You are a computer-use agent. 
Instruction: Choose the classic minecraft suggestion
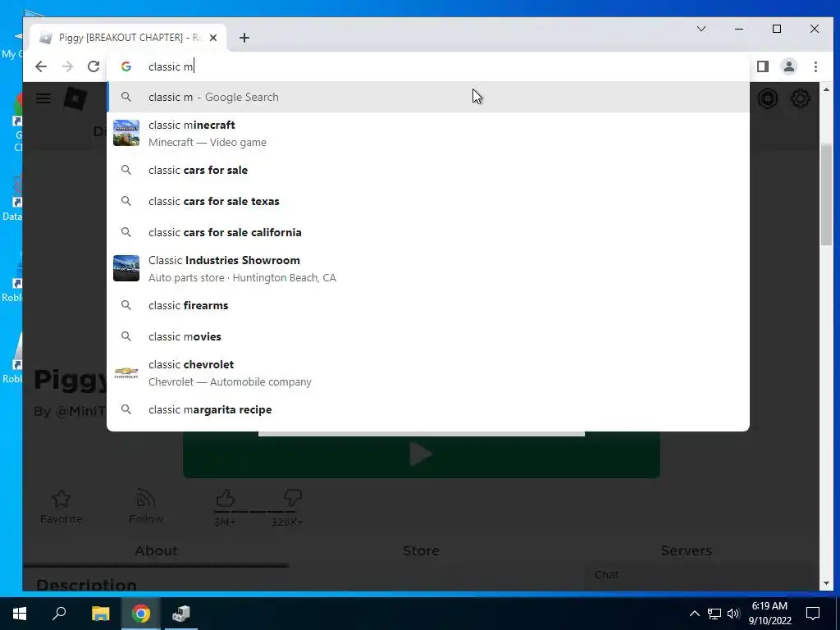click(x=428, y=134)
